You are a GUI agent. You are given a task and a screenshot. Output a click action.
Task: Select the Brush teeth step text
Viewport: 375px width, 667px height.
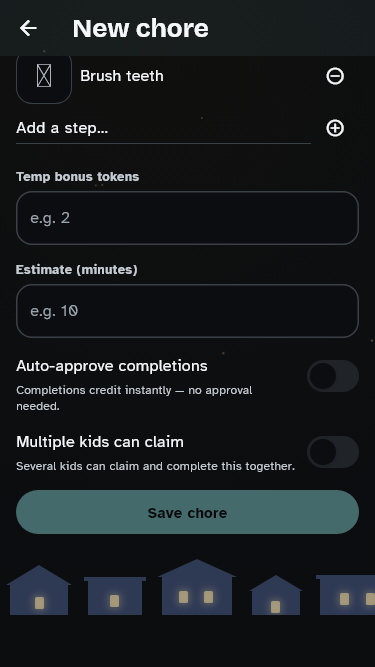pyautogui.click(x=122, y=76)
